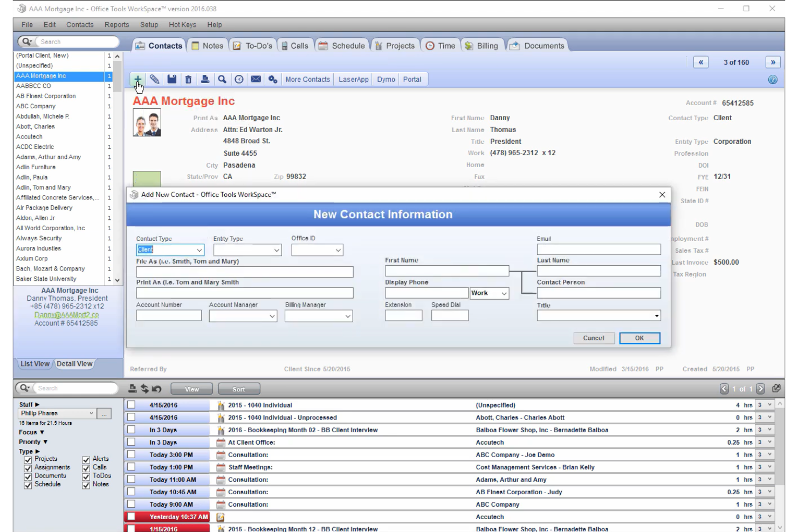798x532 pixels.
Task: Click the gears settings icon in contact toolbar
Action: click(273, 79)
